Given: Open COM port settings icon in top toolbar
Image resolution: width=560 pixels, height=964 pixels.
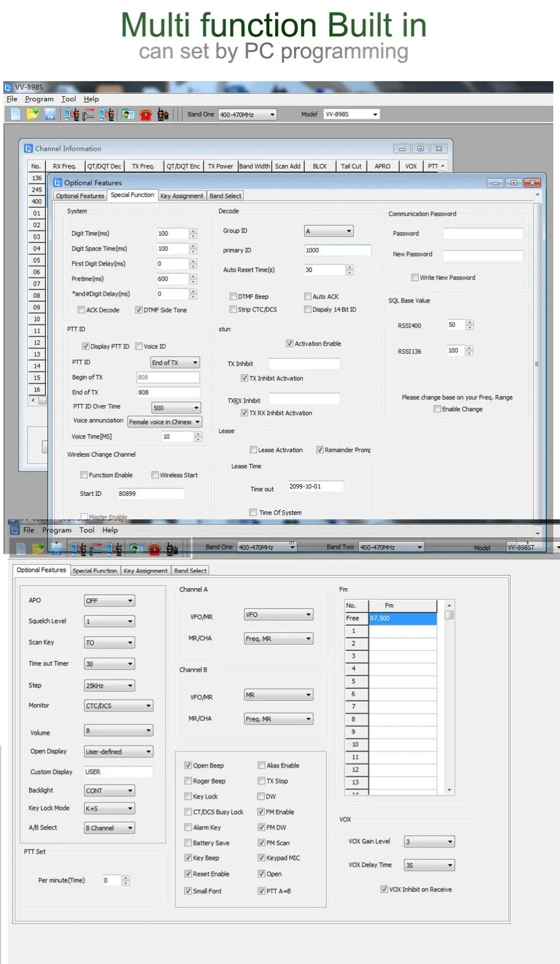Looking at the screenshot, I should click(88, 114).
